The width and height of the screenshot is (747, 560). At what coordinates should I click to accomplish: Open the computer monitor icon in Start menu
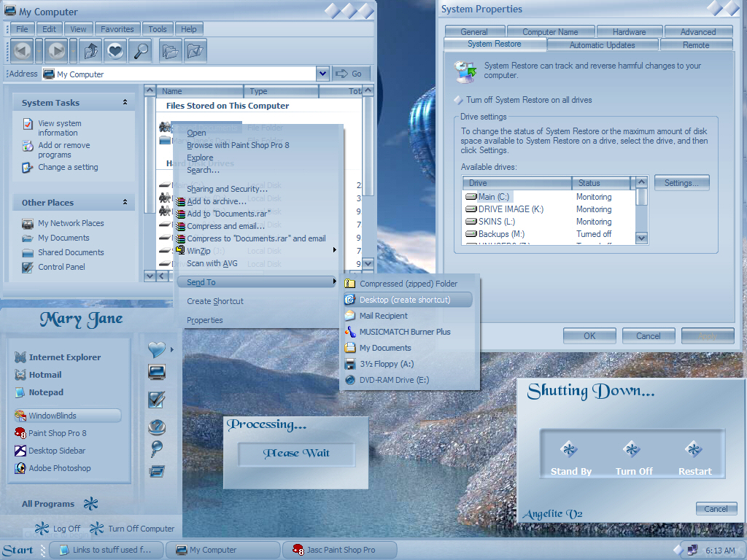tap(157, 372)
